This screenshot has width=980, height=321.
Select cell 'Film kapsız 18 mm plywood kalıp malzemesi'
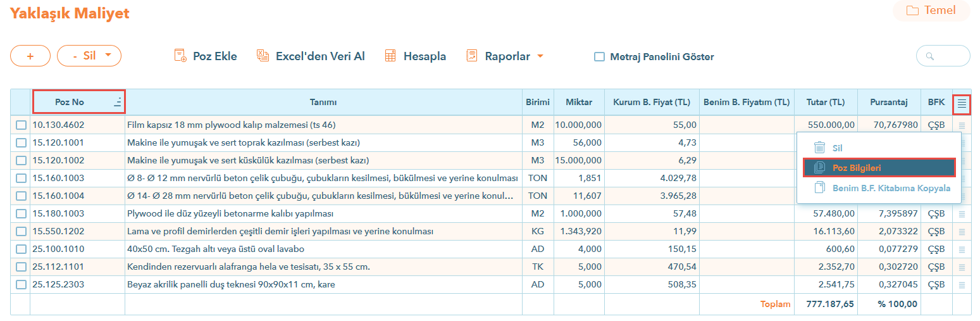pyautogui.click(x=323, y=125)
